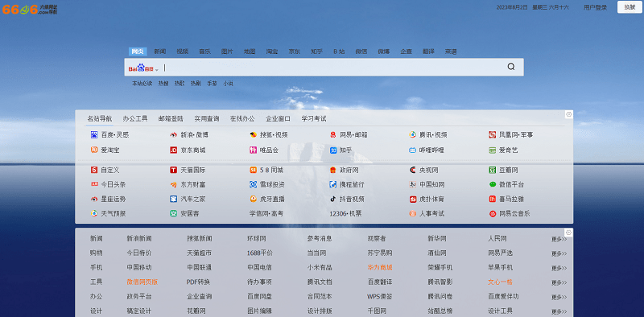The image size is (644, 317).
Task: Focus the Baidu search input field
Action: (332, 68)
